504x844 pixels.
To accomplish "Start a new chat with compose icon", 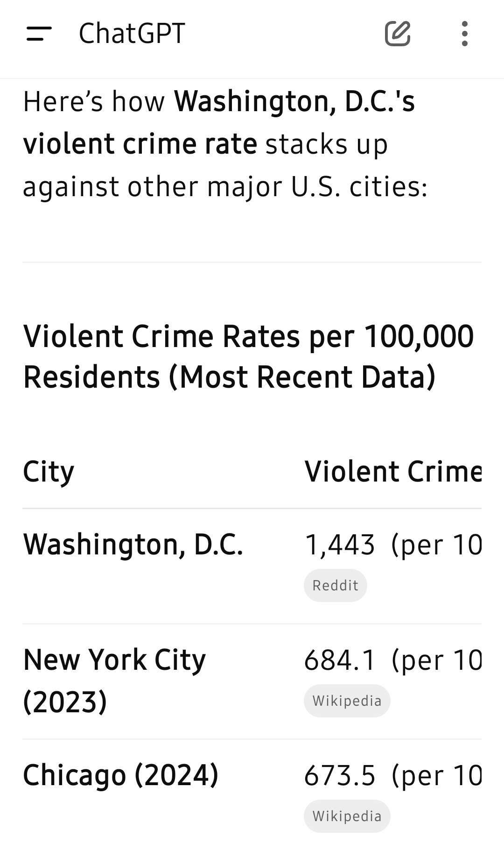I will [x=398, y=34].
